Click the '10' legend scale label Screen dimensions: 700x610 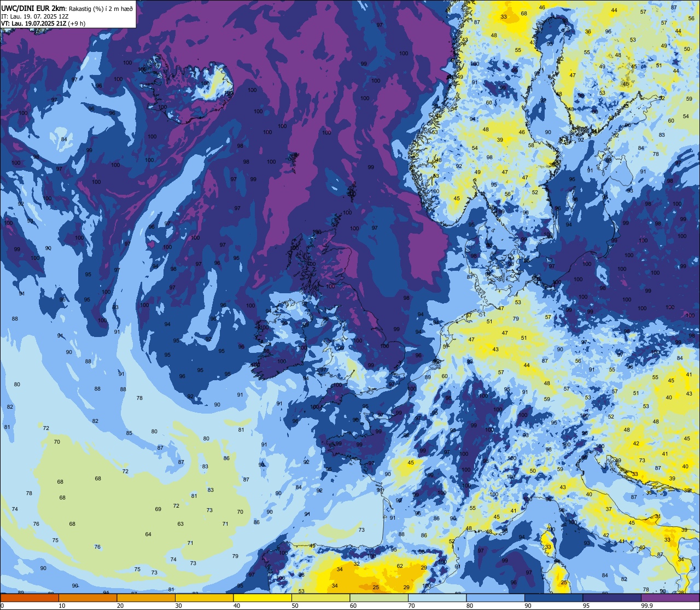click(62, 606)
